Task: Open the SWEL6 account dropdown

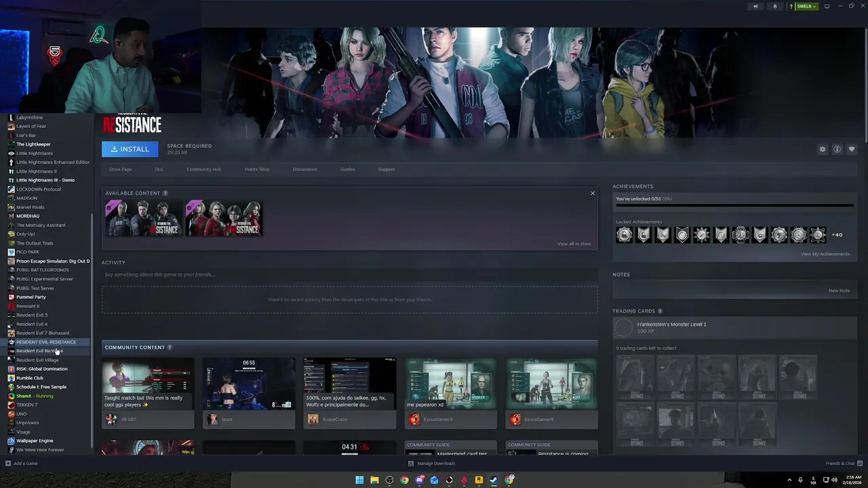Action: pyautogui.click(x=806, y=6)
